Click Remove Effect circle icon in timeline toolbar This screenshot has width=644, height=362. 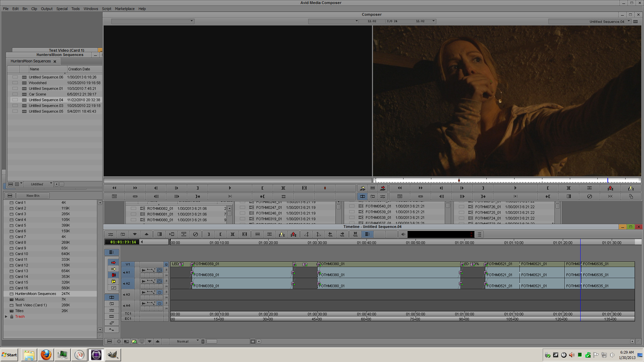point(195,234)
